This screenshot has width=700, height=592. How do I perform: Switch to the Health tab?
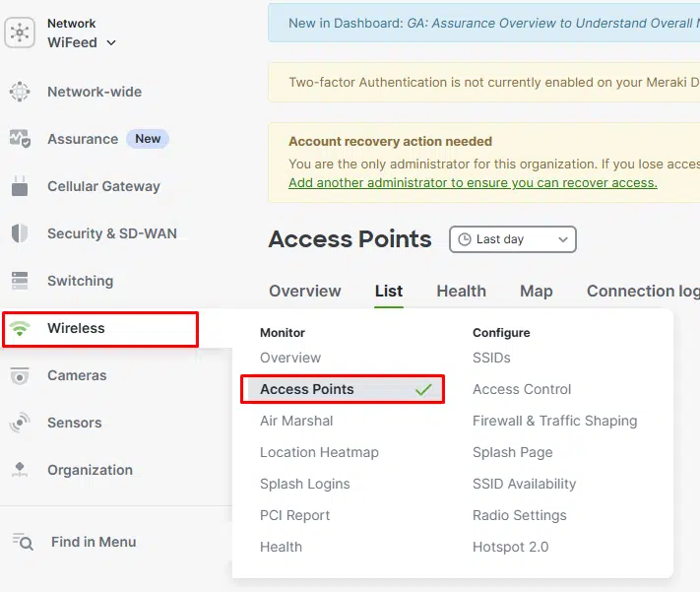461,292
